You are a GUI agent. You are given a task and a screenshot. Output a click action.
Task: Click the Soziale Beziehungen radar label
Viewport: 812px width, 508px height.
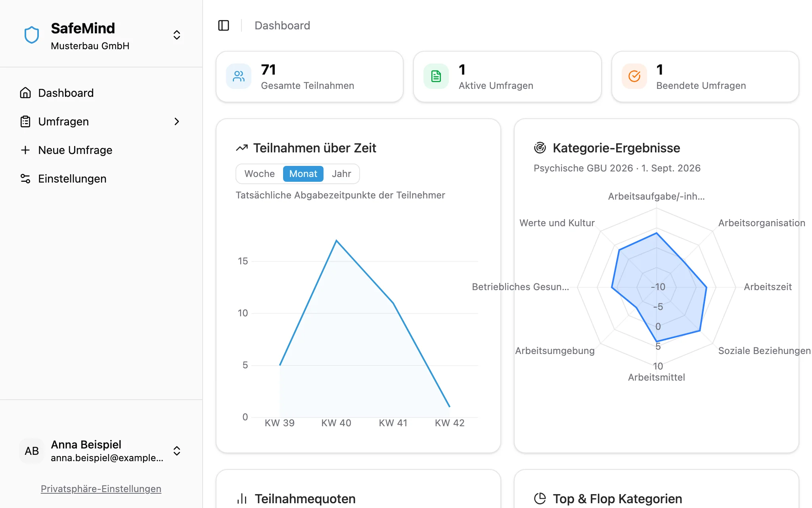pyautogui.click(x=764, y=351)
